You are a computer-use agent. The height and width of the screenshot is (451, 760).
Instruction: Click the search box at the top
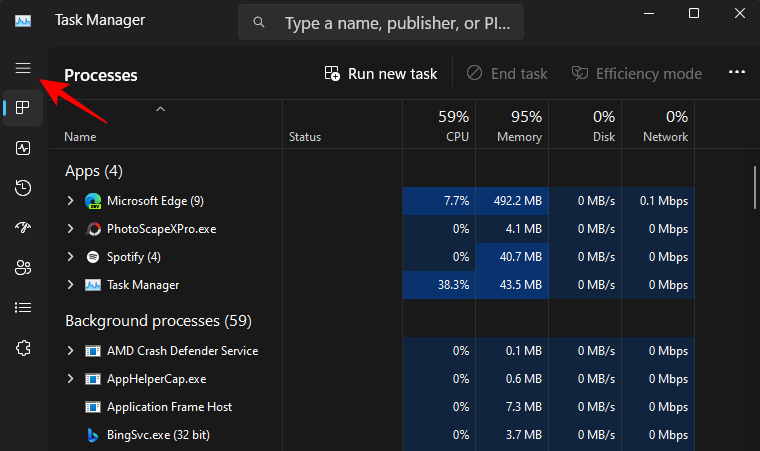tap(380, 22)
